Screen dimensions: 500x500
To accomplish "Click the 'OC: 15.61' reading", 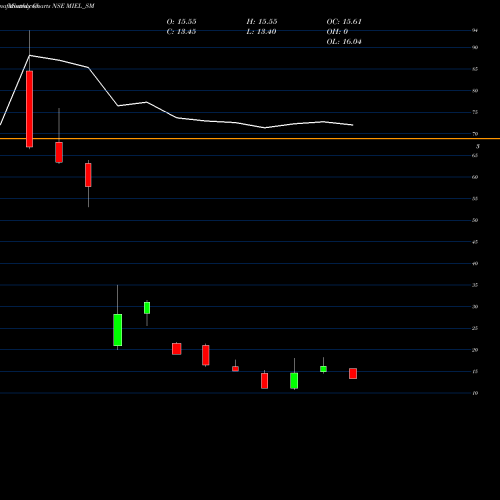I will click(x=344, y=22).
